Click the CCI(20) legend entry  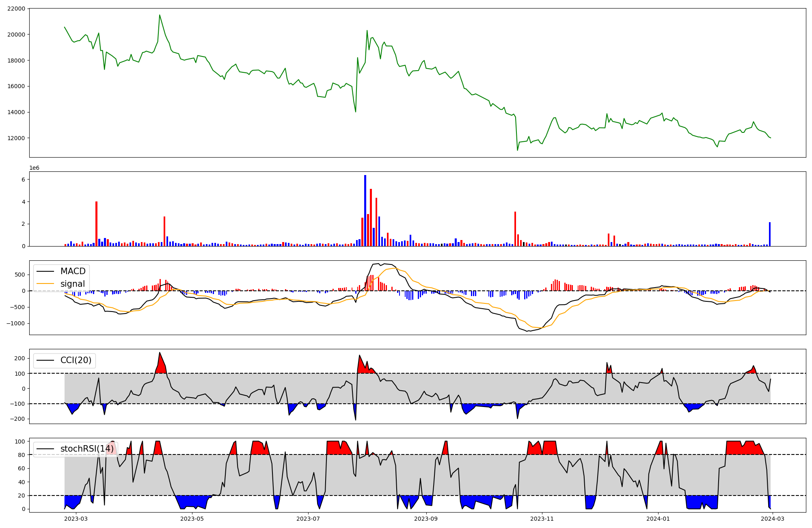coord(76,360)
